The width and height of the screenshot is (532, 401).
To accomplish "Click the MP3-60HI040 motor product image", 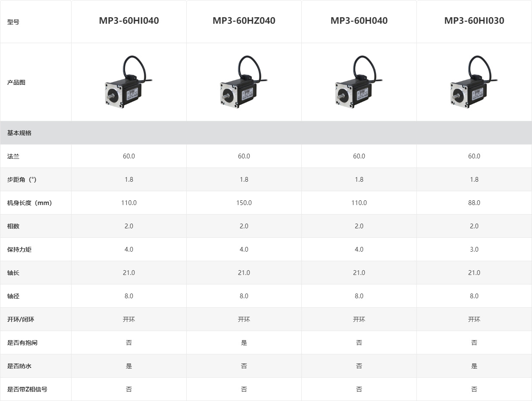I will pyautogui.click(x=129, y=82).
